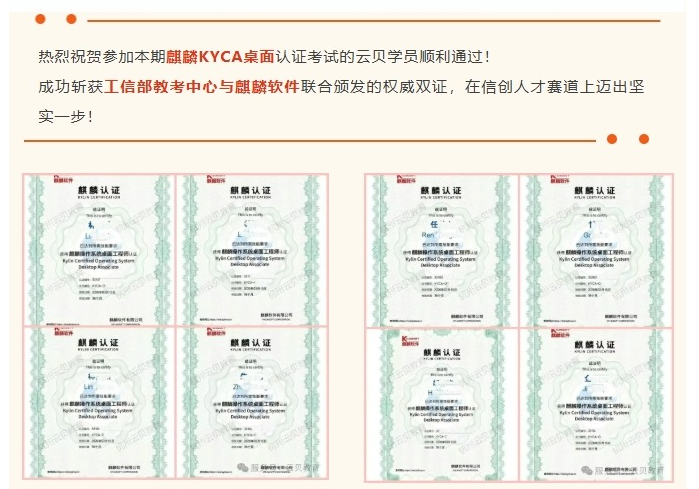
Task: Click the first orange dot at the top left
Action: (40, 19)
